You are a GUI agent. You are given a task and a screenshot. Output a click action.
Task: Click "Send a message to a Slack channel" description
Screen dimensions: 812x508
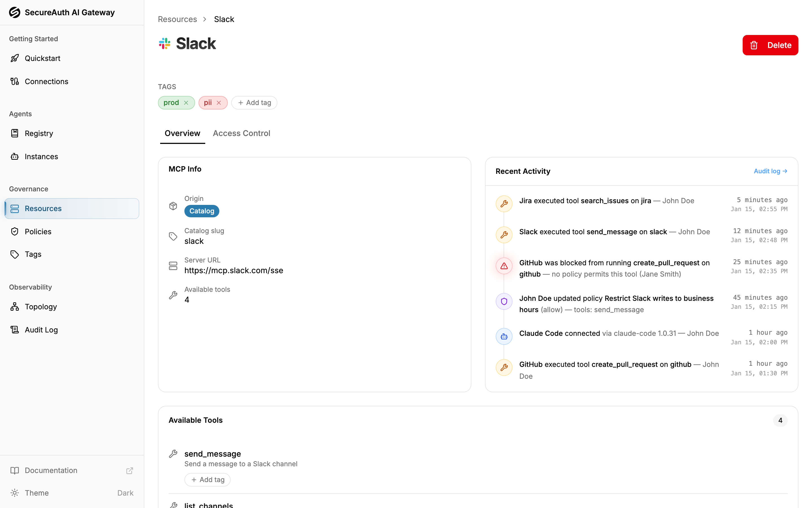(241, 464)
